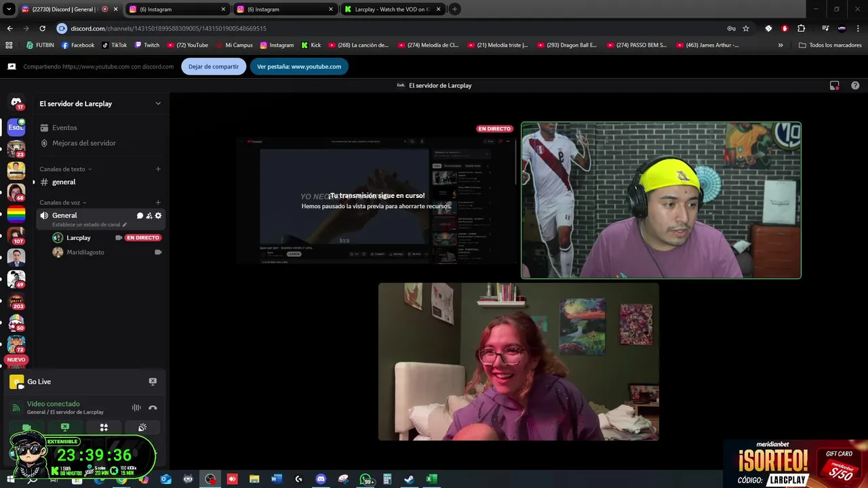Reload the page button
868x488 pixels.
42,28
